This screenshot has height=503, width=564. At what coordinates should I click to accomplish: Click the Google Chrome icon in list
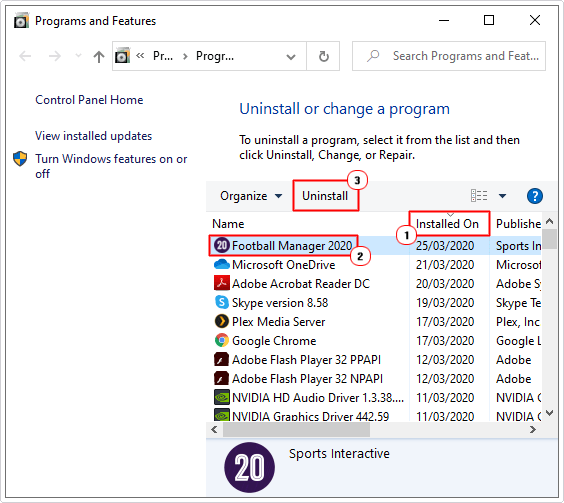222,340
